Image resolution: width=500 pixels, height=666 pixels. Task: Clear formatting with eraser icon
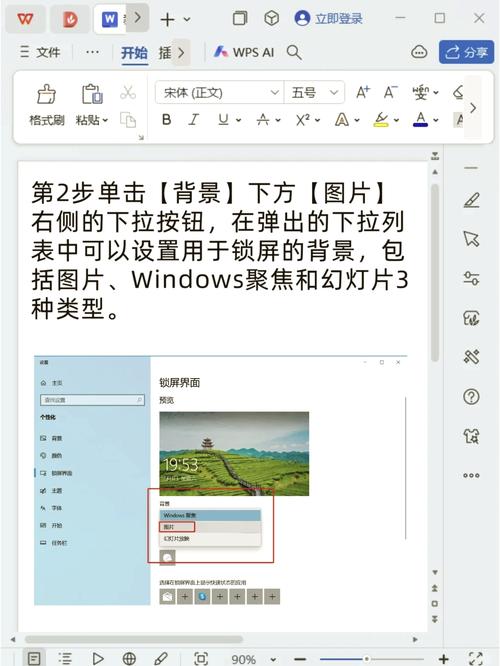point(458,92)
